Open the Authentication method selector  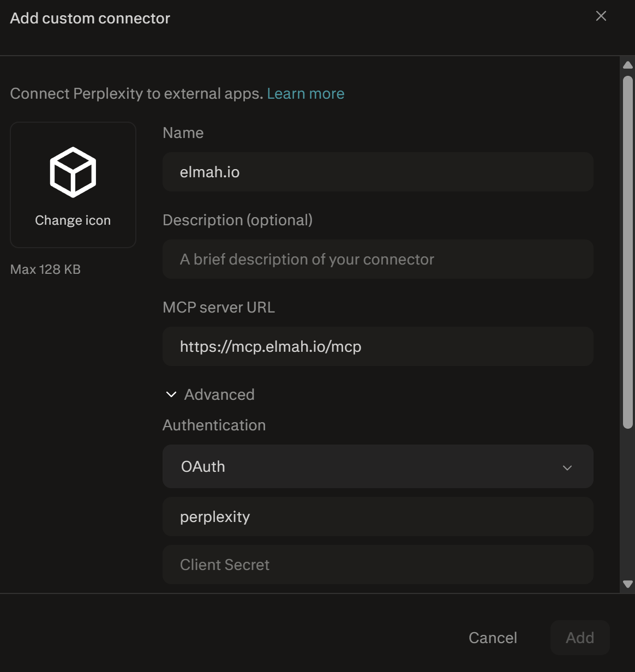(378, 466)
